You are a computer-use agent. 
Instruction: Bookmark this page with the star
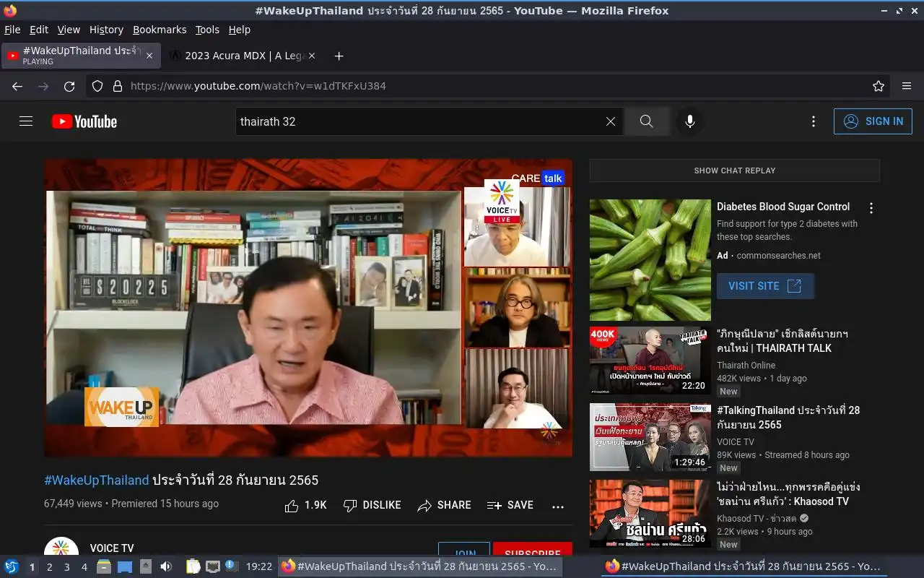pyautogui.click(x=879, y=86)
